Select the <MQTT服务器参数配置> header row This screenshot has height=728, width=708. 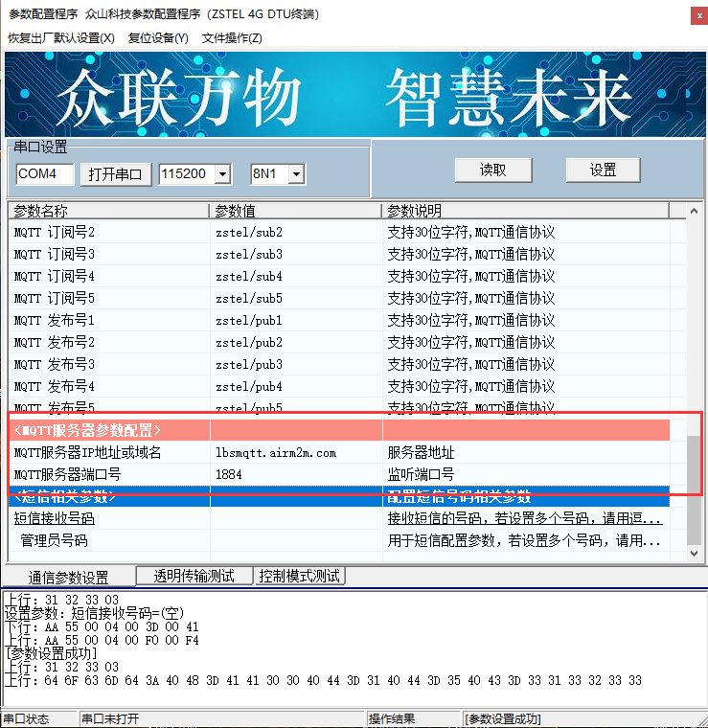click(x=339, y=430)
